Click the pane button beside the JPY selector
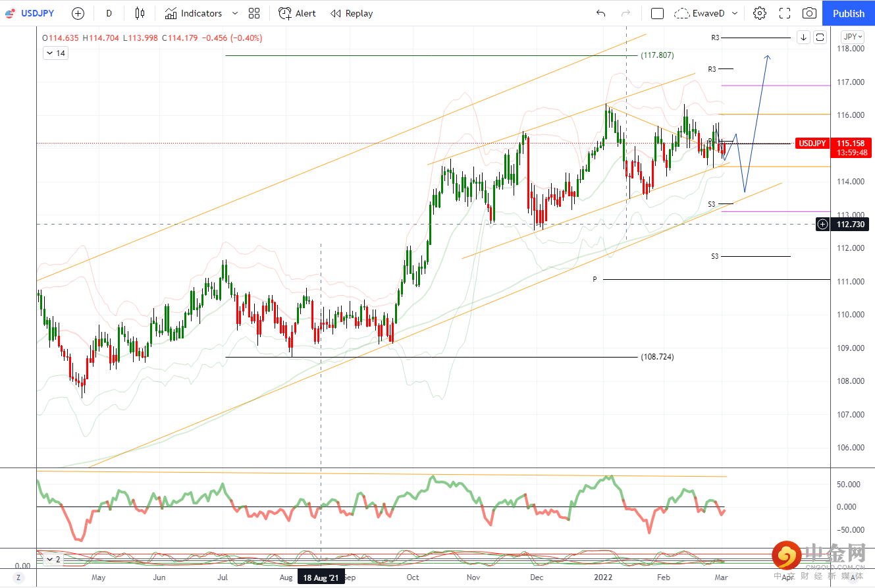The image size is (875, 588). (x=820, y=38)
